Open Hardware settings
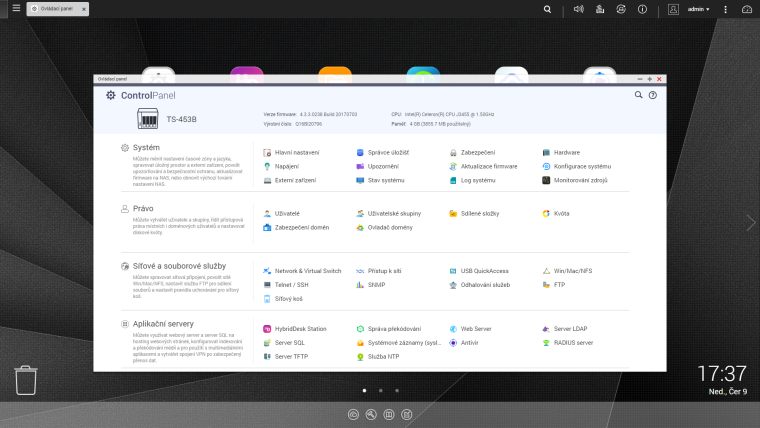760x428 pixels. [x=561, y=153]
